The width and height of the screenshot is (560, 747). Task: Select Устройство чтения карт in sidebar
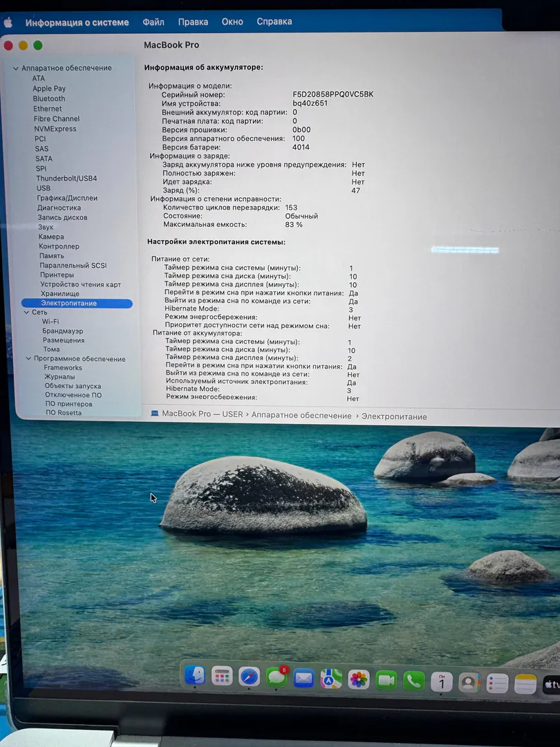(x=80, y=284)
